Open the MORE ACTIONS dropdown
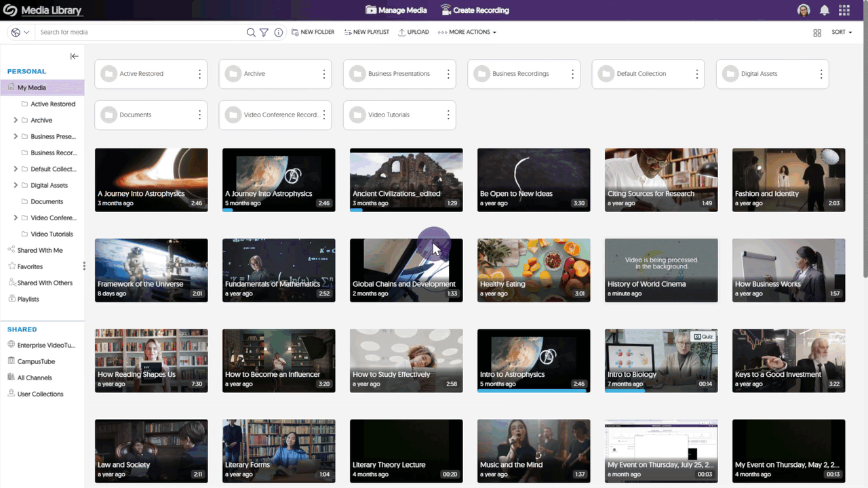This screenshot has height=488, width=868. pos(467,32)
